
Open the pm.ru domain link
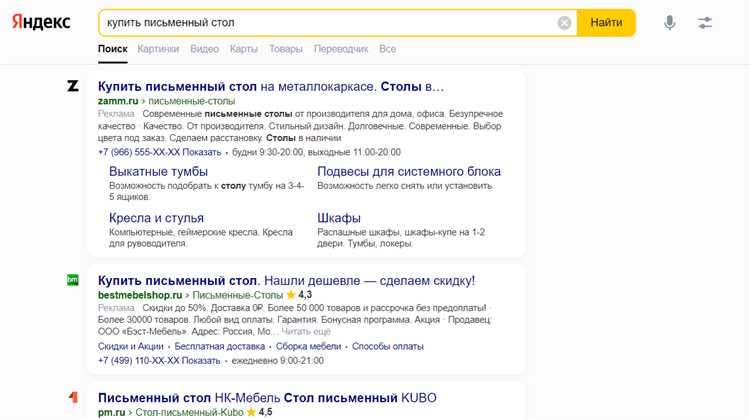coord(111,412)
